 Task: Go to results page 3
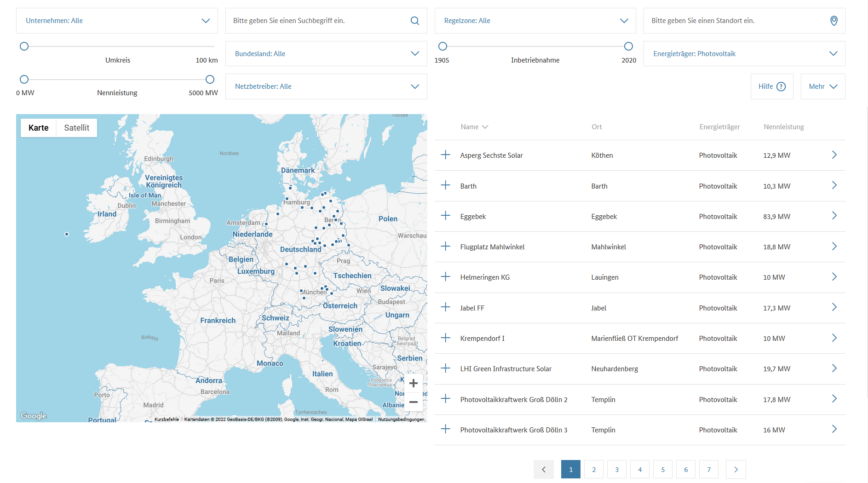pyautogui.click(x=616, y=470)
